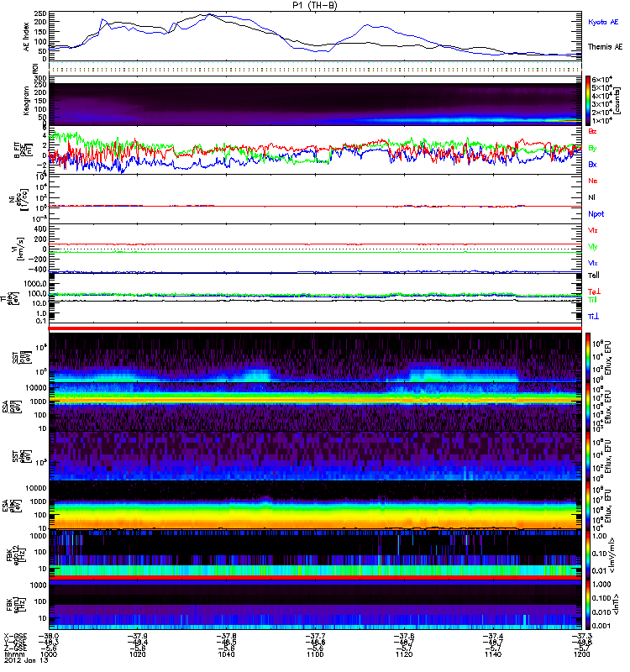Click the 1040 time tick label
This screenshot has height=672, width=630.
pyautogui.click(x=226, y=654)
